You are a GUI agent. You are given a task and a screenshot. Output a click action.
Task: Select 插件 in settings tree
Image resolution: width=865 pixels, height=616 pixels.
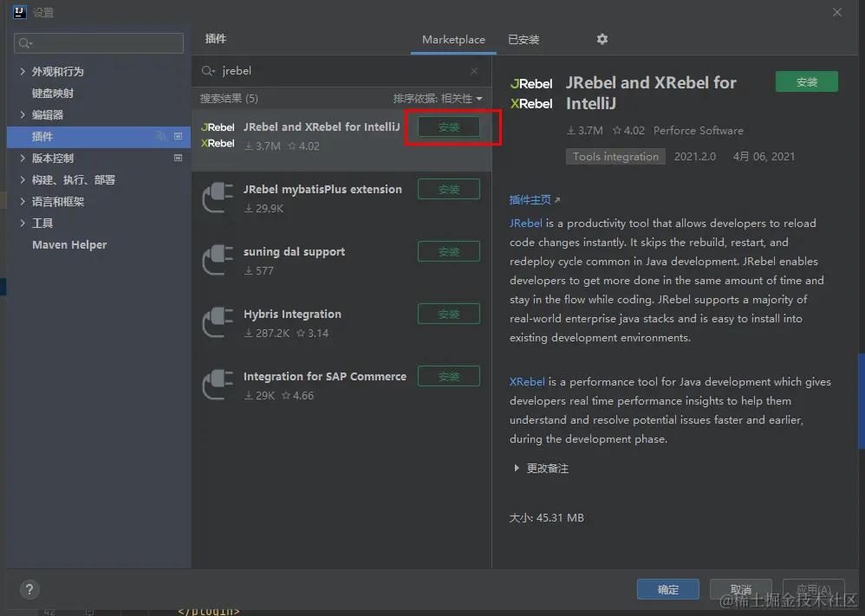99,136
